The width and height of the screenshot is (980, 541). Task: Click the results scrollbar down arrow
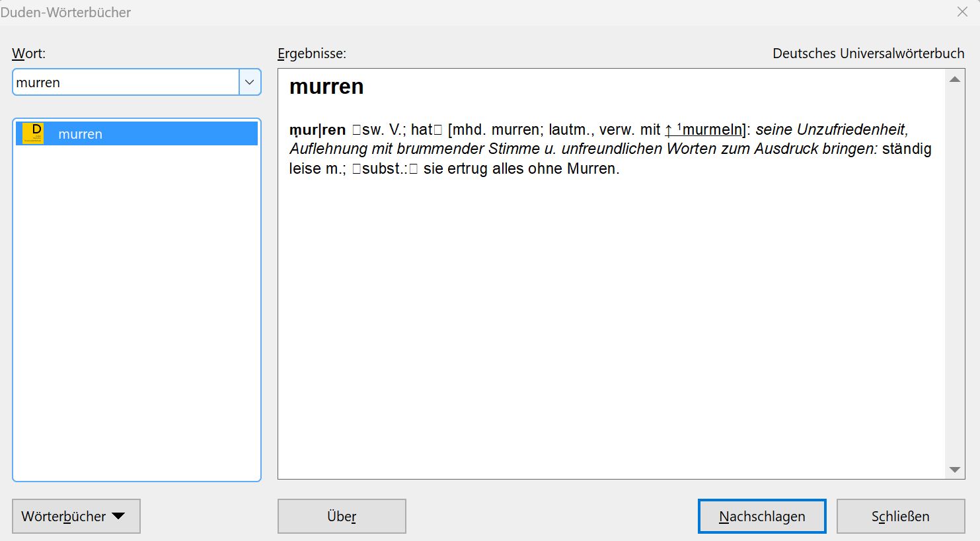(x=955, y=470)
